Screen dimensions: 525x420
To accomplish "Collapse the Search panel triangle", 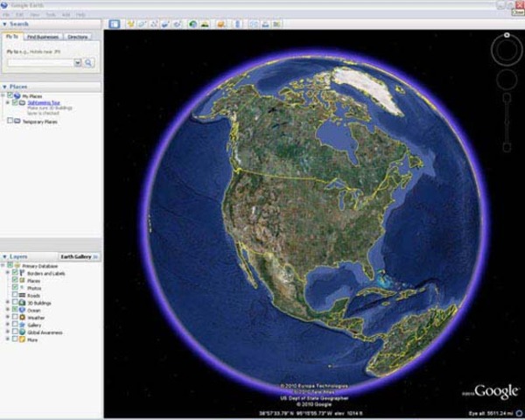I will [x=4, y=24].
